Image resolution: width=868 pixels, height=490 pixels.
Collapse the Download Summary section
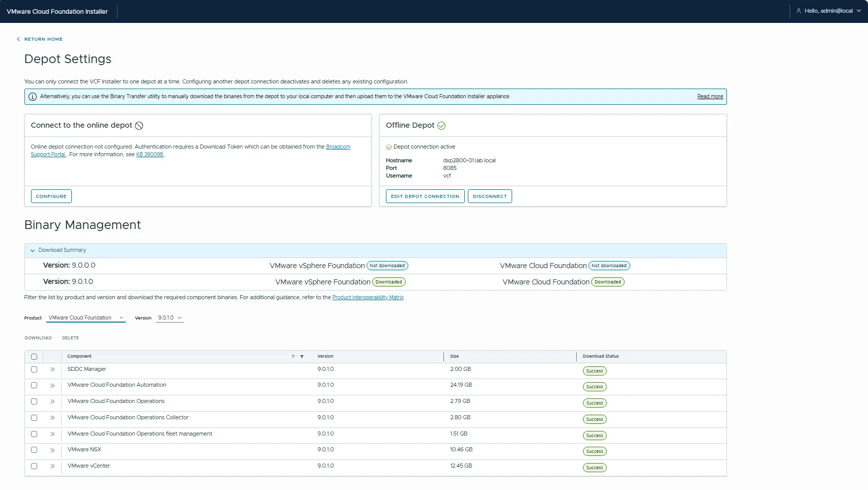[x=33, y=250]
